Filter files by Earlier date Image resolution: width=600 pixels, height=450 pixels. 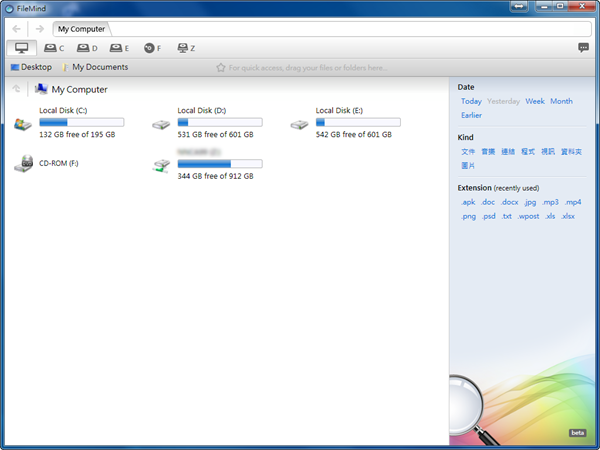pos(471,115)
